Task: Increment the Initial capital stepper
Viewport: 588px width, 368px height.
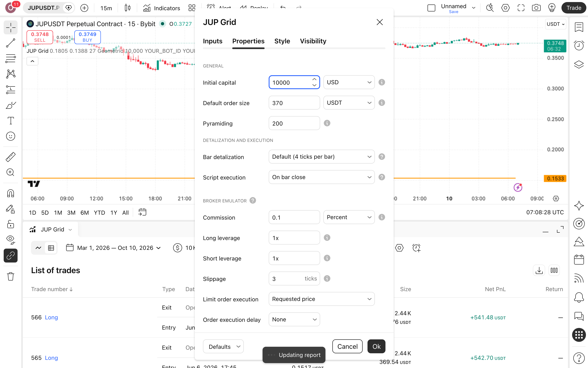Action: click(314, 79)
